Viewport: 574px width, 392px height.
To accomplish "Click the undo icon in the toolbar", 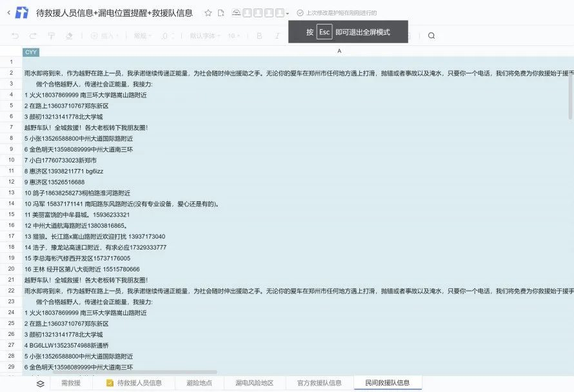I will [15, 35].
